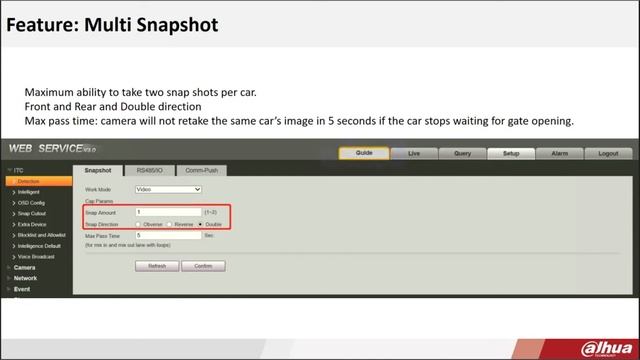Image resolution: width=640 pixels, height=360 pixels.
Task: Open the Query tab
Action: (462, 153)
